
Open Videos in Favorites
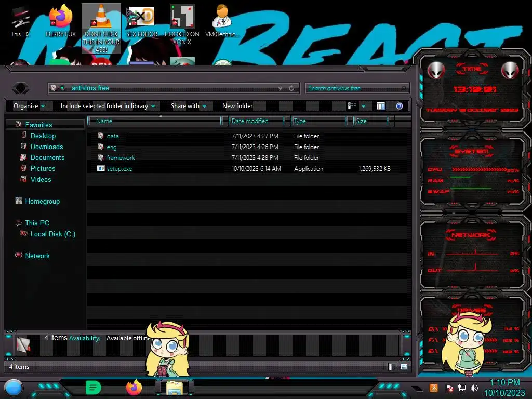click(x=41, y=179)
